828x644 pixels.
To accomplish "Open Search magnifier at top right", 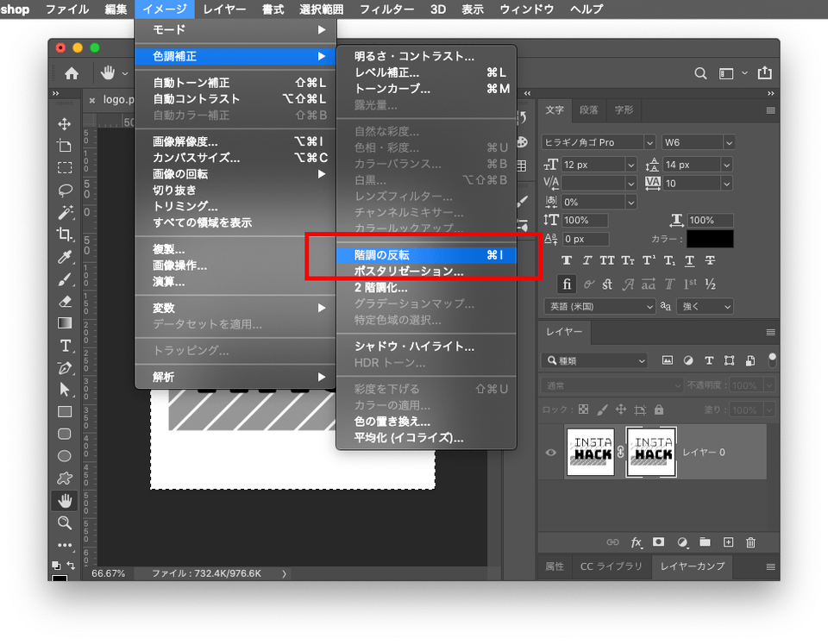I will click(x=700, y=73).
